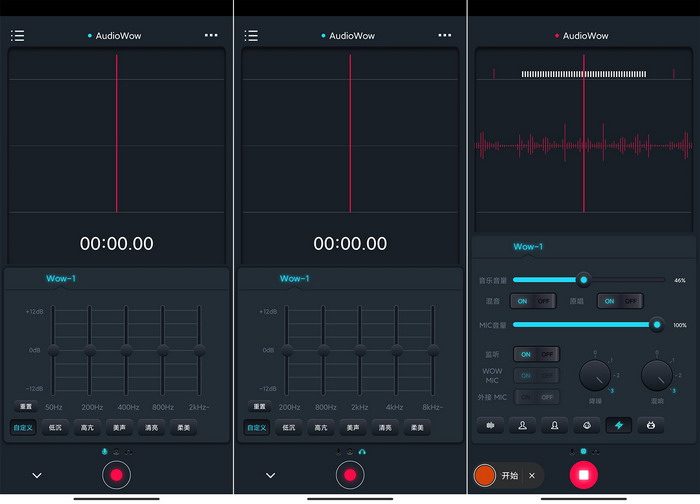The width and height of the screenshot is (700, 504).
Task: Select headphone page indicator in middle screen
Action: pyautogui.click(x=362, y=452)
